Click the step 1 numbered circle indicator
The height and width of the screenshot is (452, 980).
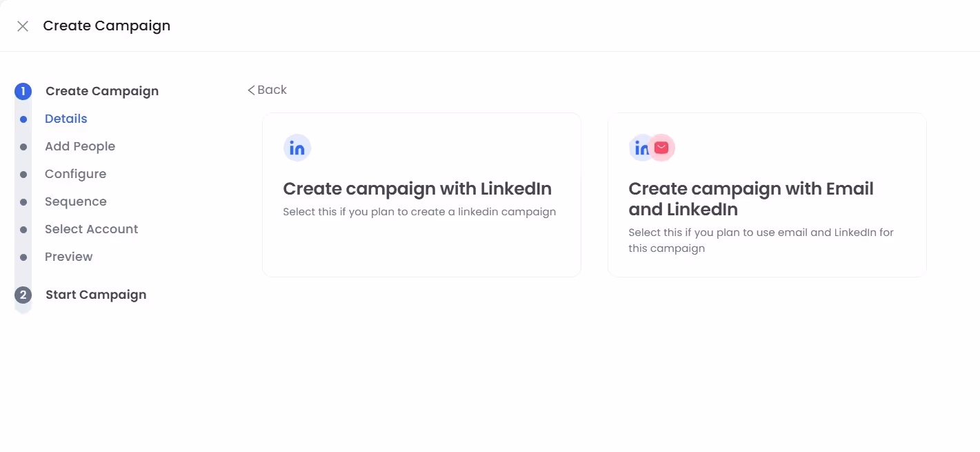click(x=23, y=90)
